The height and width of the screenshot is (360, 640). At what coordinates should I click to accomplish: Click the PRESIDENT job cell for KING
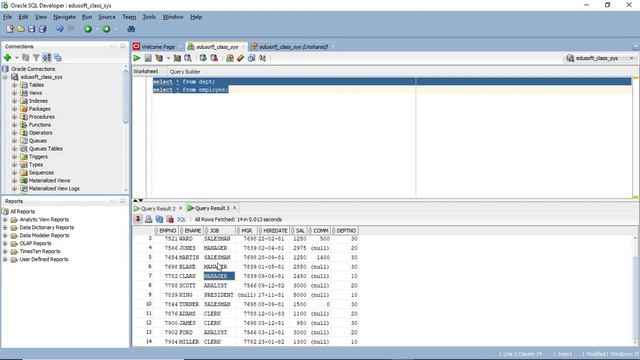point(219,295)
